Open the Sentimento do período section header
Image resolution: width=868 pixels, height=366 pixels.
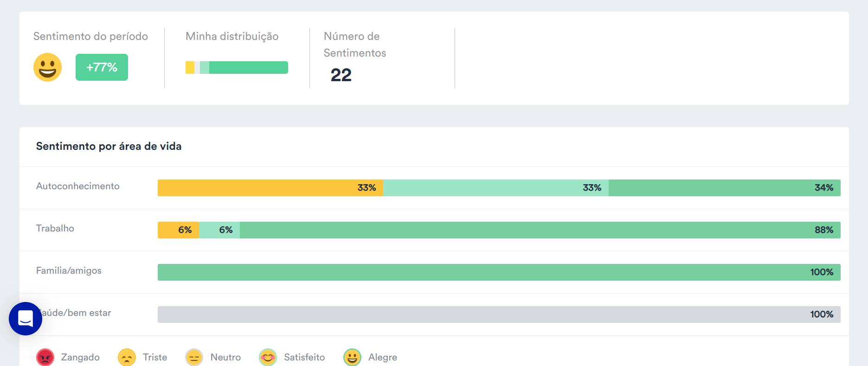coord(90,36)
